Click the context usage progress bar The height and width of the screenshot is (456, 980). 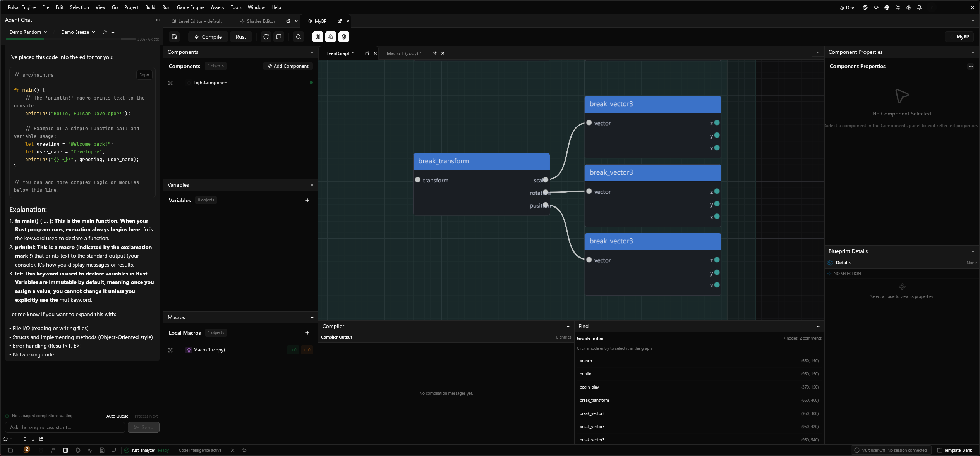128,39
